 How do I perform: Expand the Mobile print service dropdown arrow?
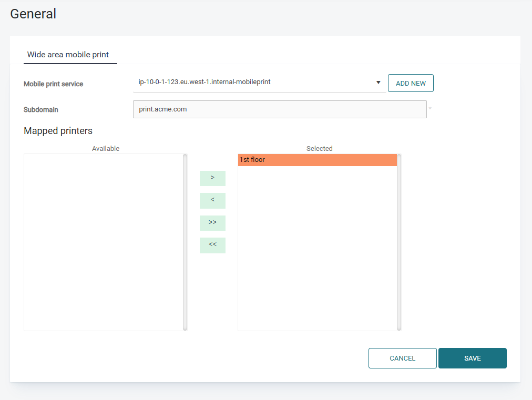[x=378, y=83]
